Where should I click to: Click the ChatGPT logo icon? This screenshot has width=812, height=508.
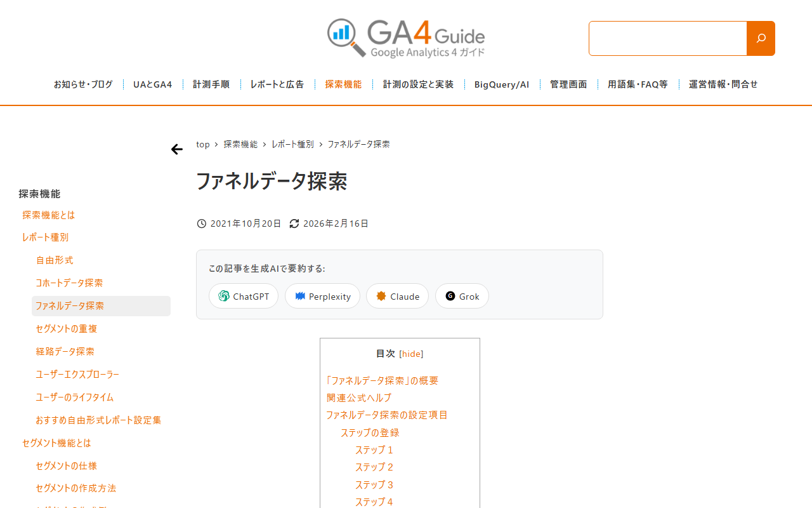tap(224, 296)
